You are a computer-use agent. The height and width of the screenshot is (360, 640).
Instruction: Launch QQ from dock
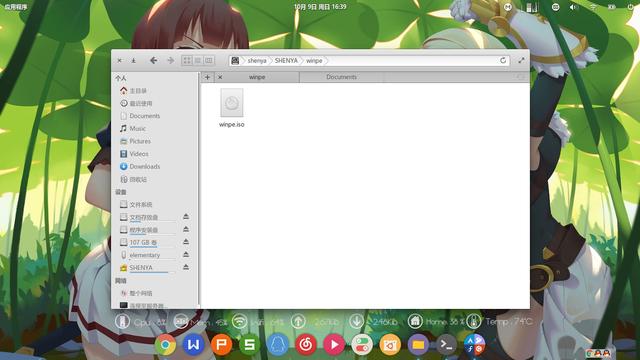pyautogui.click(x=278, y=345)
